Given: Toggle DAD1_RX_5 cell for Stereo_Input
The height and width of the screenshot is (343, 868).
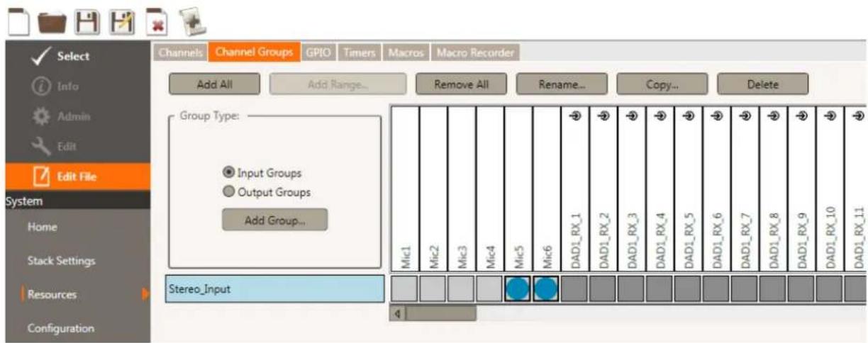Looking at the screenshot, I should pos(689,290).
